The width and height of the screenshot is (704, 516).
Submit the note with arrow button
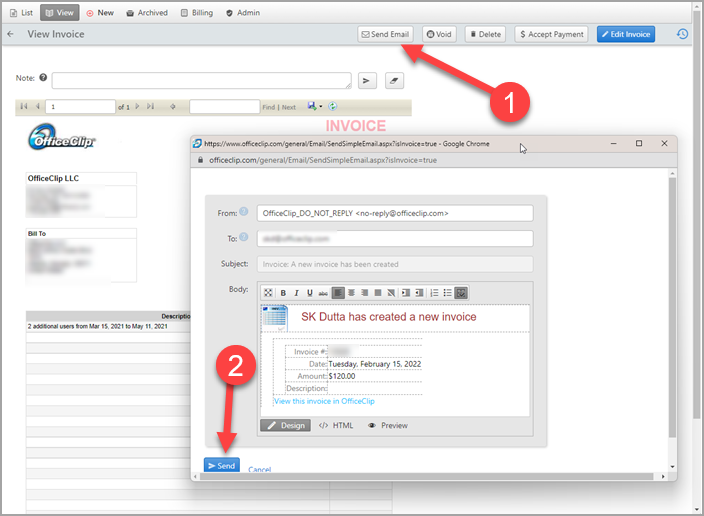[x=367, y=80]
